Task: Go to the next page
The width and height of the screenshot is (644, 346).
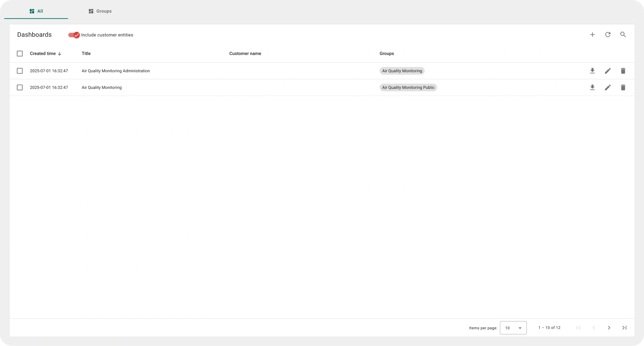Action: 609,328
